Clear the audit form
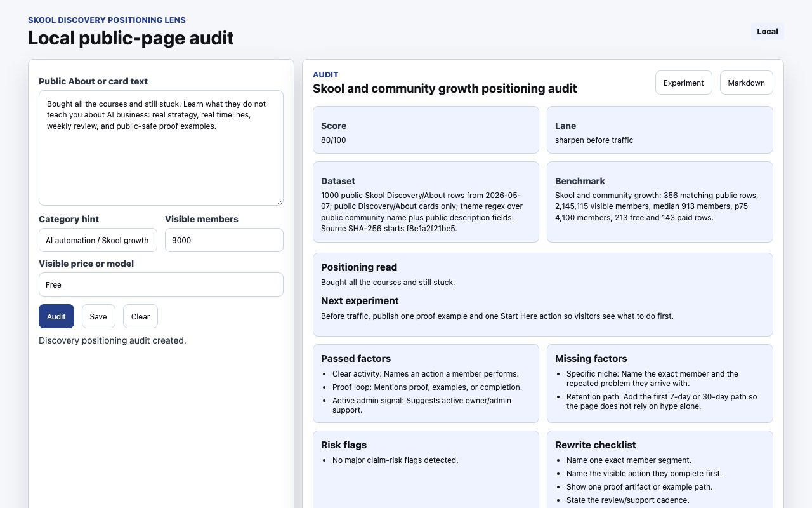812x508 pixels. (x=140, y=316)
